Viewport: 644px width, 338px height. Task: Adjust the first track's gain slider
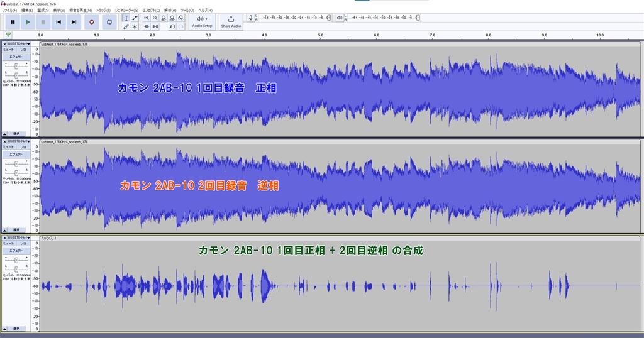coord(16,65)
